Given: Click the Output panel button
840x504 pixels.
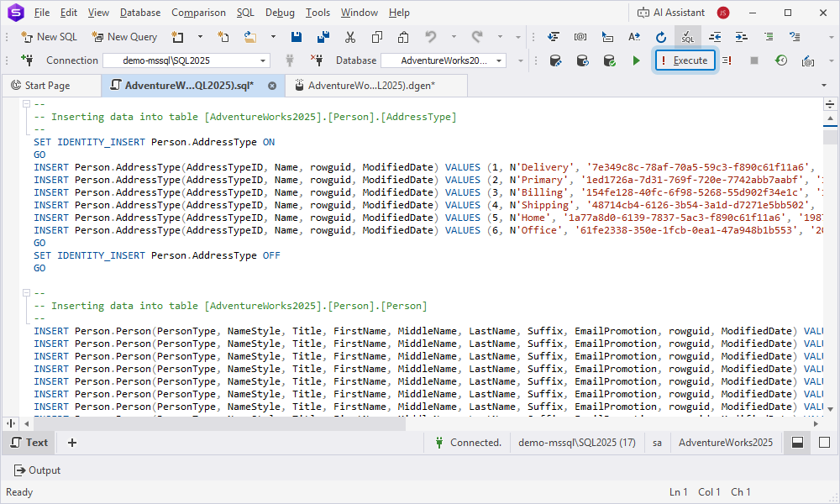Looking at the screenshot, I should click(x=38, y=470).
